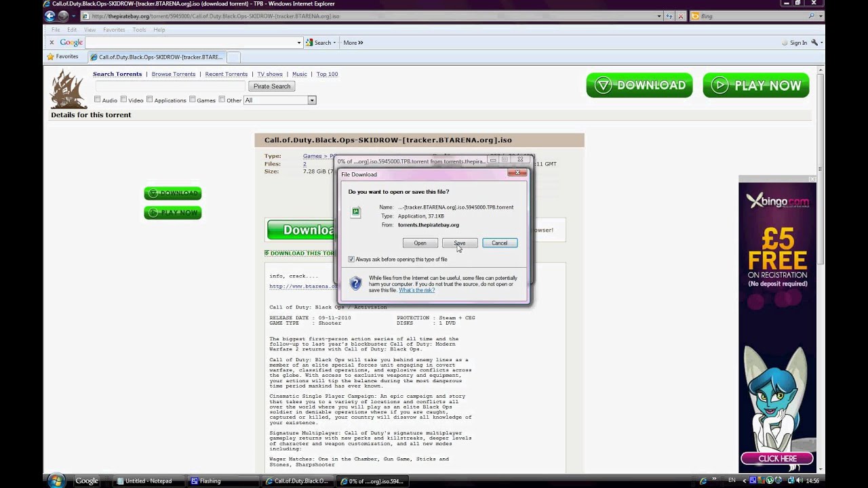This screenshot has height=488, width=868.
Task: Click the bingo.com CLICK HERE ad button
Action: 777,459
